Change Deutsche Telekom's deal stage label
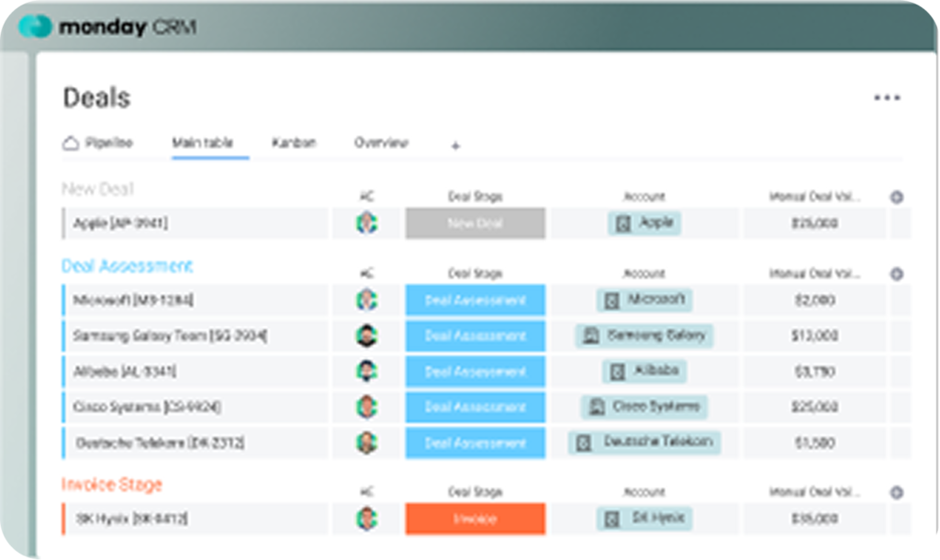Image resolution: width=940 pixels, height=560 pixels. point(476,443)
